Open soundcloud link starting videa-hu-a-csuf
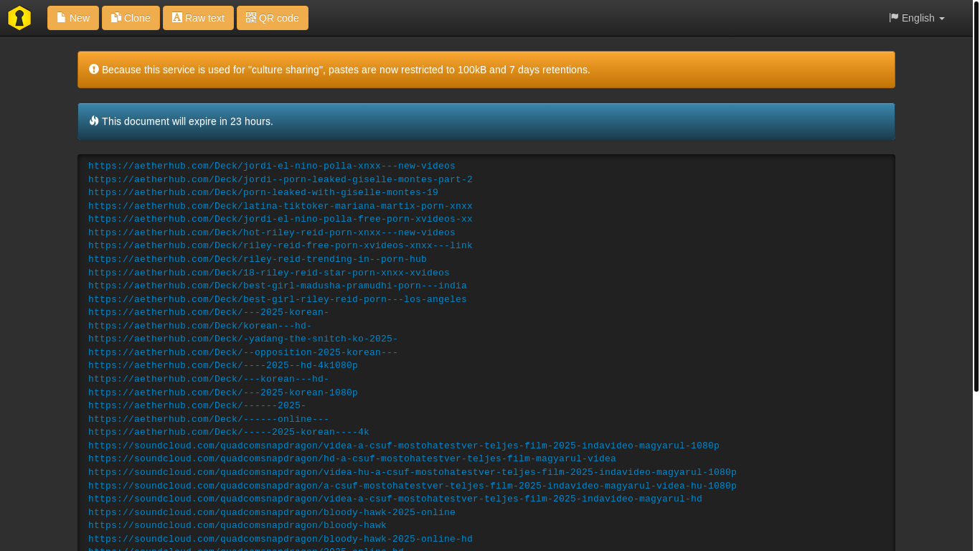980x551 pixels. click(413, 472)
